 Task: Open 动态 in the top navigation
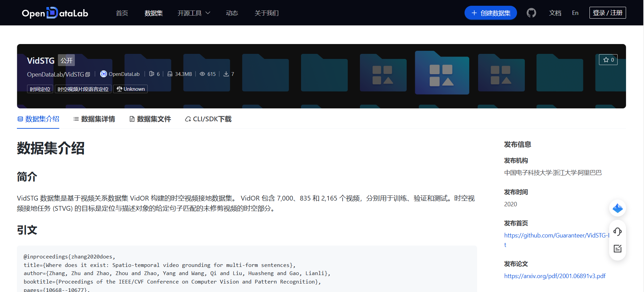[x=232, y=13]
